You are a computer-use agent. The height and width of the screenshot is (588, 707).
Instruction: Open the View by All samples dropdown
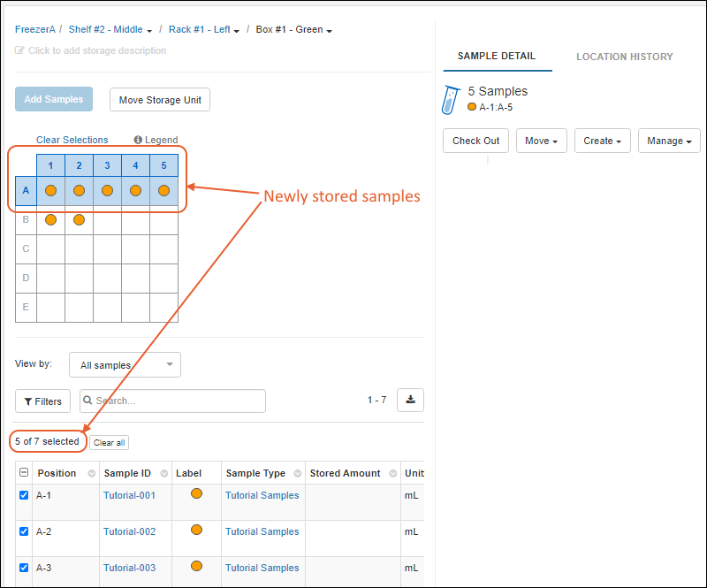(x=125, y=365)
